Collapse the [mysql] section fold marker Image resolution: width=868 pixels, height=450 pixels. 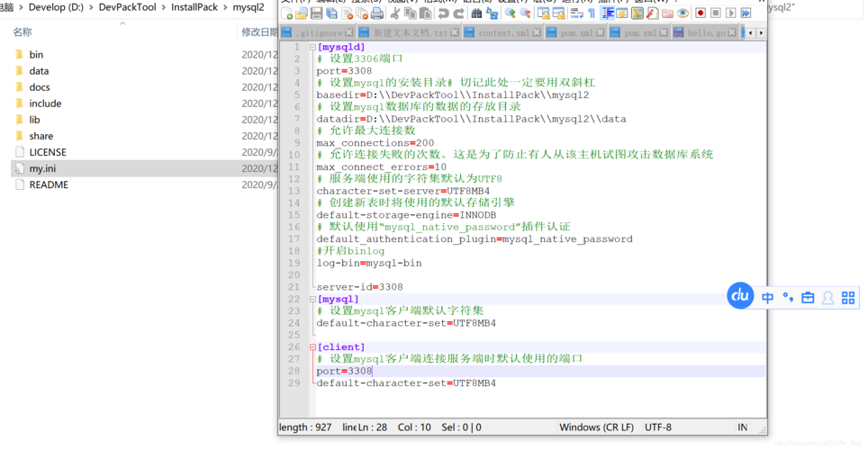coord(312,299)
